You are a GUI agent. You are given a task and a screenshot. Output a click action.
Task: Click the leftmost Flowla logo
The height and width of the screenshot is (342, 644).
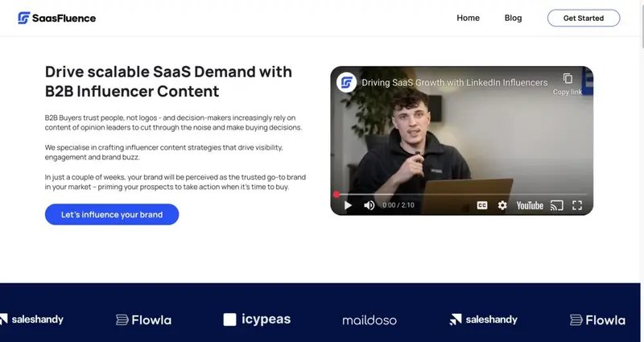144,319
